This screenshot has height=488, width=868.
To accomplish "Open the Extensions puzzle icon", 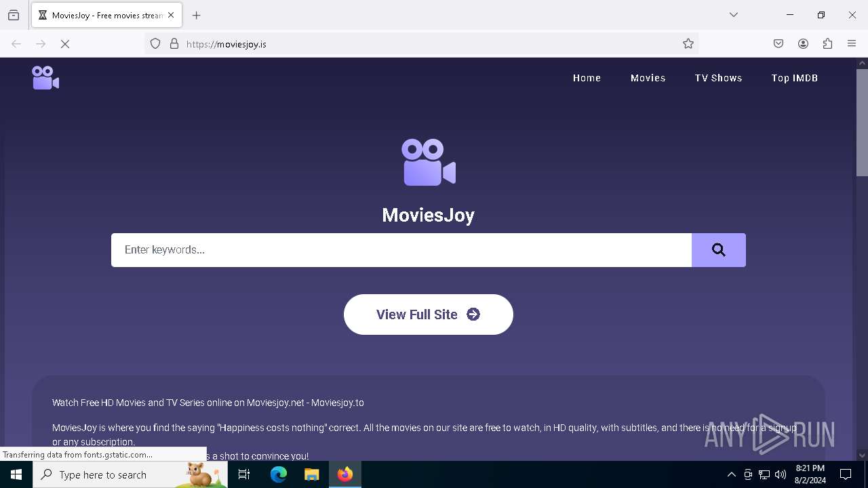I will click(827, 44).
